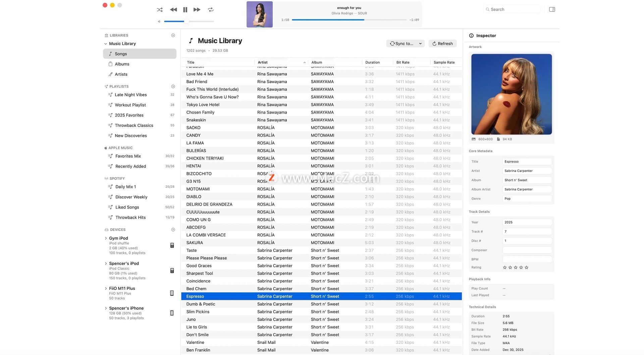Expand Spencer's iPhone device

pyautogui.click(x=106, y=308)
